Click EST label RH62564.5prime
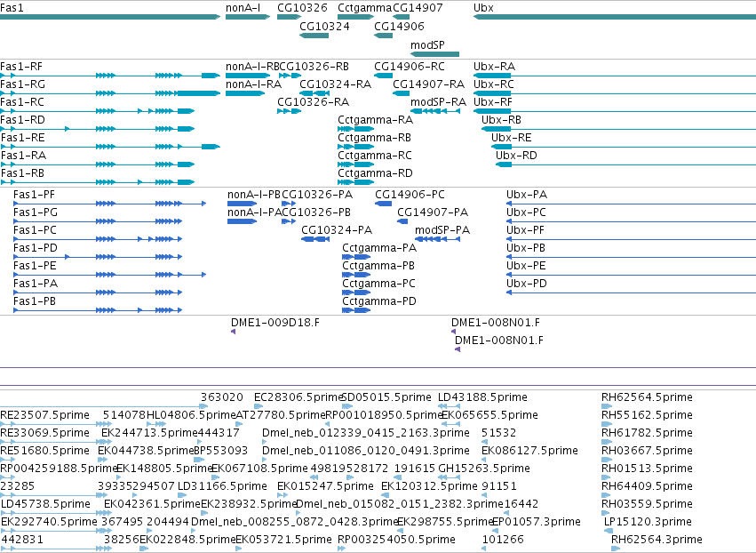756x553 pixels. (x=647, y=397)
